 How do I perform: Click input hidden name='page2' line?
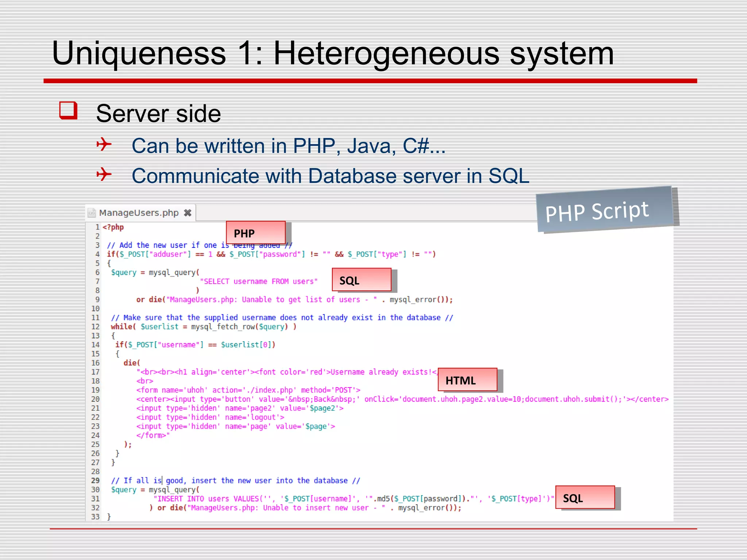(240, 408)
